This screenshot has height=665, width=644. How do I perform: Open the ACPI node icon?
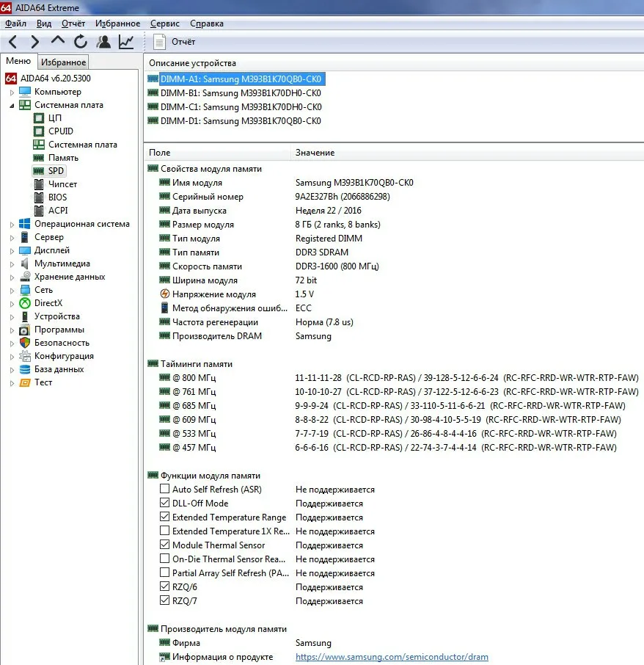(39, 211)
